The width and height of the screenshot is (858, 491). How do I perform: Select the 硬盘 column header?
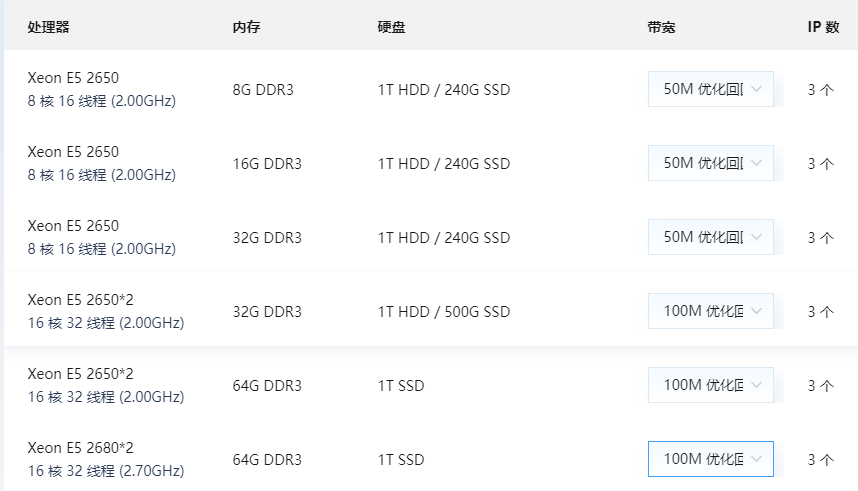(391, 27)
